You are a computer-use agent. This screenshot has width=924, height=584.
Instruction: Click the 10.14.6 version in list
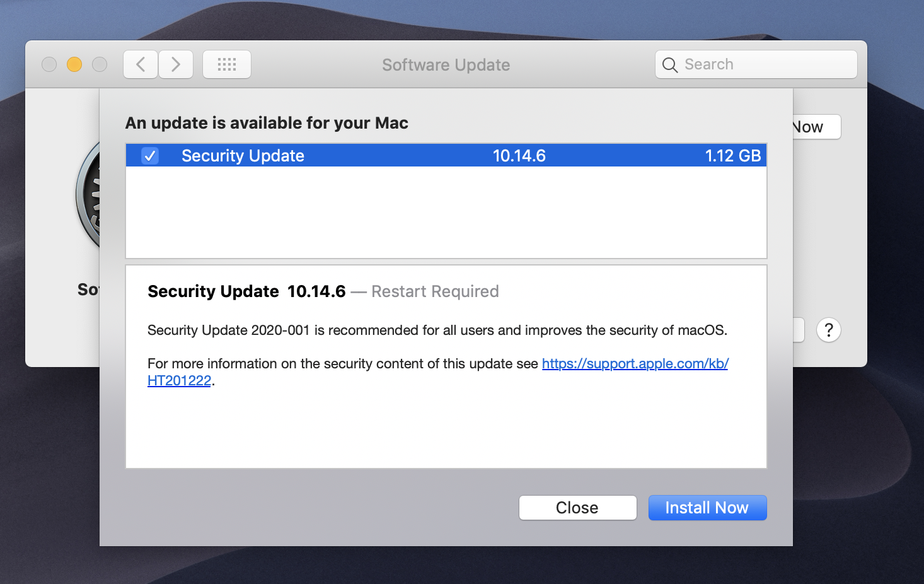pos(519,156)
